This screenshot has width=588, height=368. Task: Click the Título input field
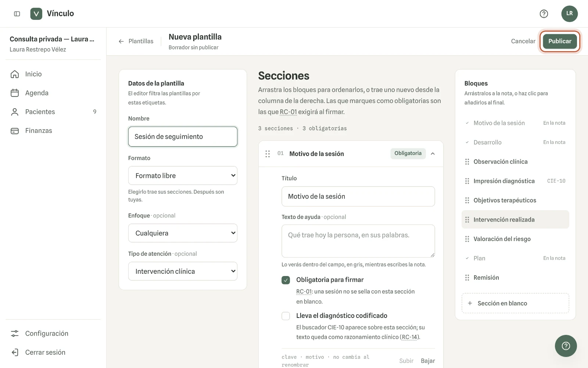[358, 197]
